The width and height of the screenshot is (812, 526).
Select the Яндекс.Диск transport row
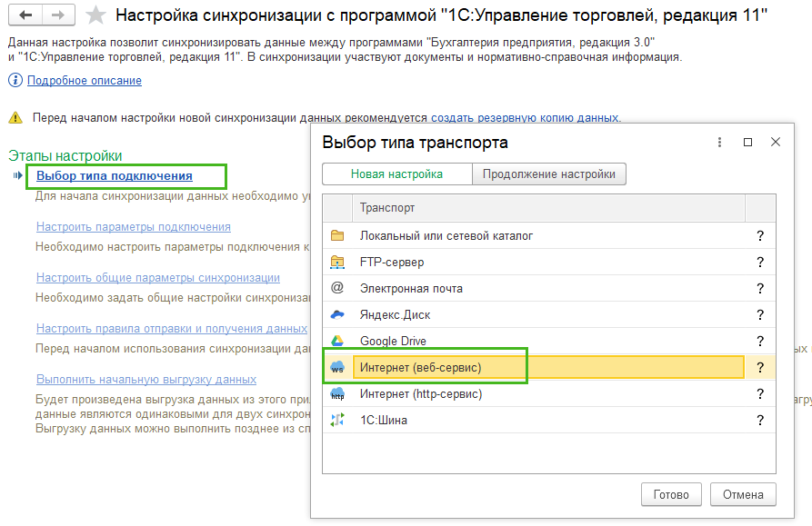point(549,314)
